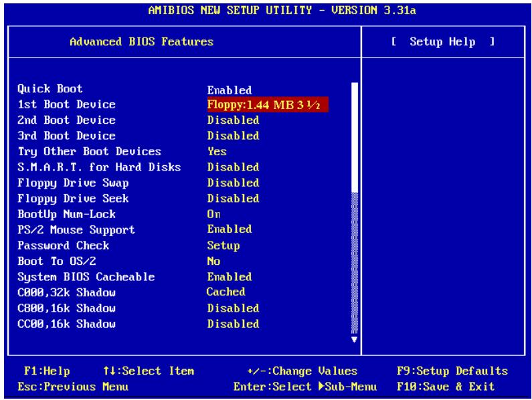Toggle the PS/2 Mouse Support Enabled value
This screenshot has height=400, width=532.
pyautogui.click(x=230, y=229)
